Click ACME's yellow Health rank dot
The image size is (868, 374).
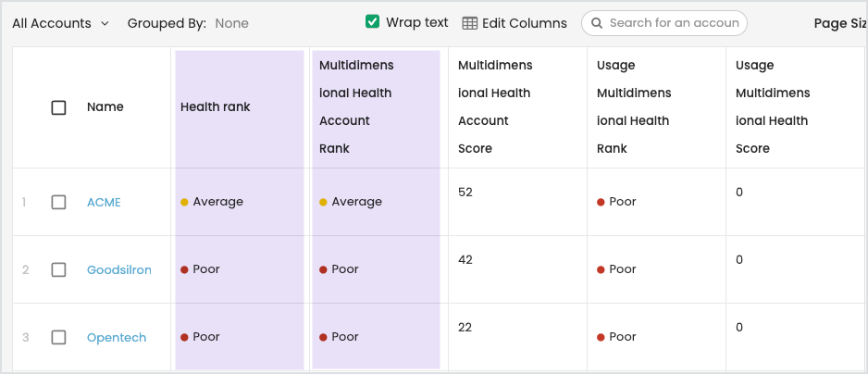(x=185, y=202)
